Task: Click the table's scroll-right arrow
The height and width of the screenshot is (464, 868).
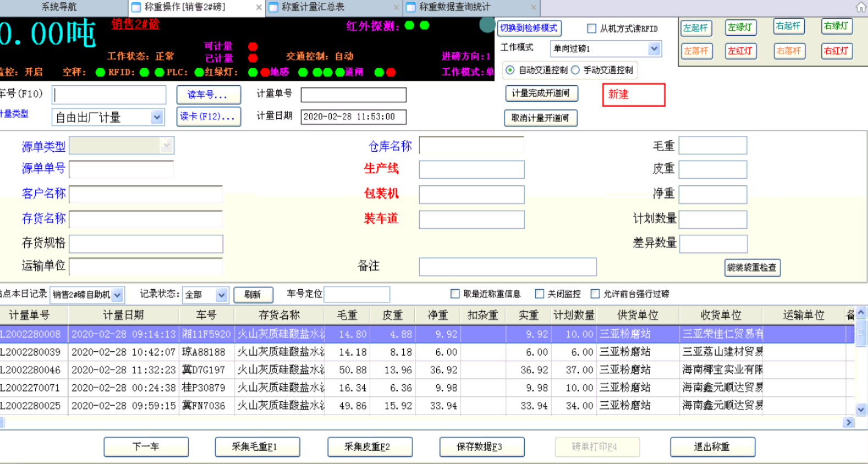Action: click(x=849, y=422)
